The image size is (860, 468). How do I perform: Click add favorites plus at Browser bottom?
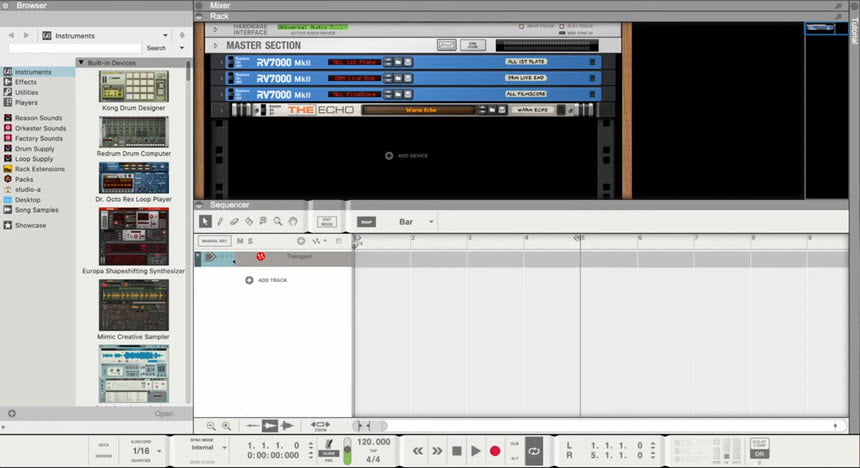coord(12,414)
